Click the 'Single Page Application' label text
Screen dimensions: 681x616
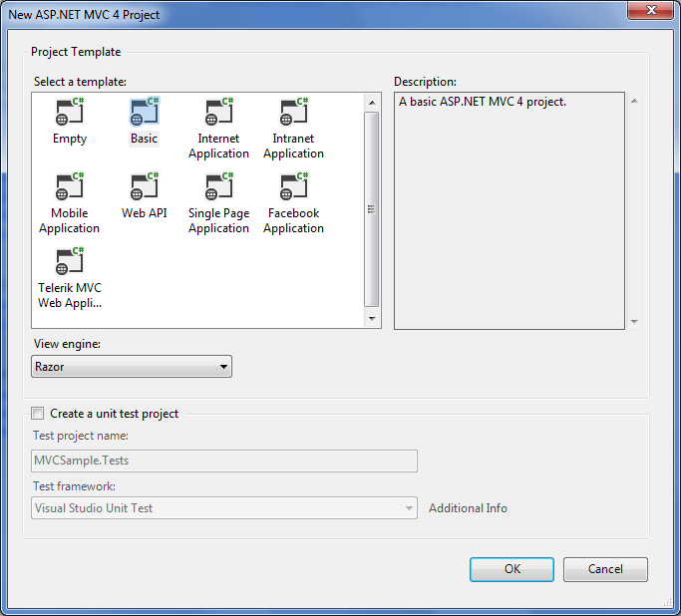(x=219, y=220)
